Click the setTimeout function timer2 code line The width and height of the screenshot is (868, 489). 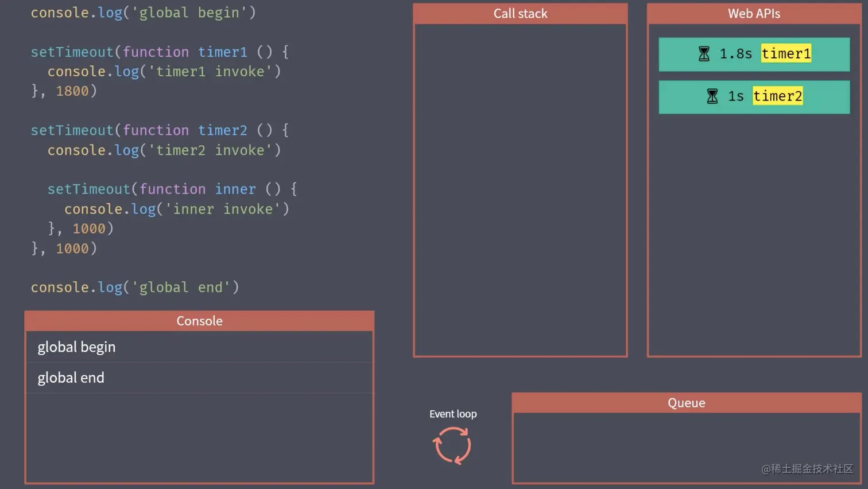160,130
